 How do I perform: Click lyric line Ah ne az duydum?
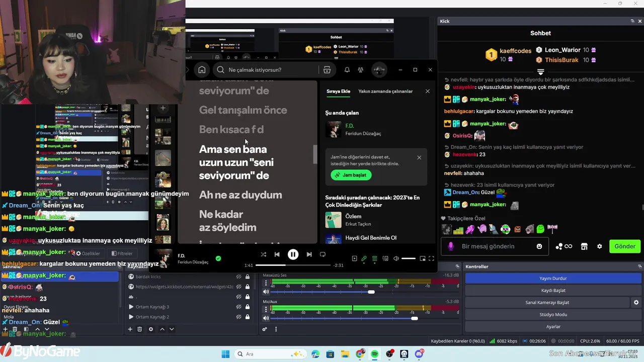(240, 195)
